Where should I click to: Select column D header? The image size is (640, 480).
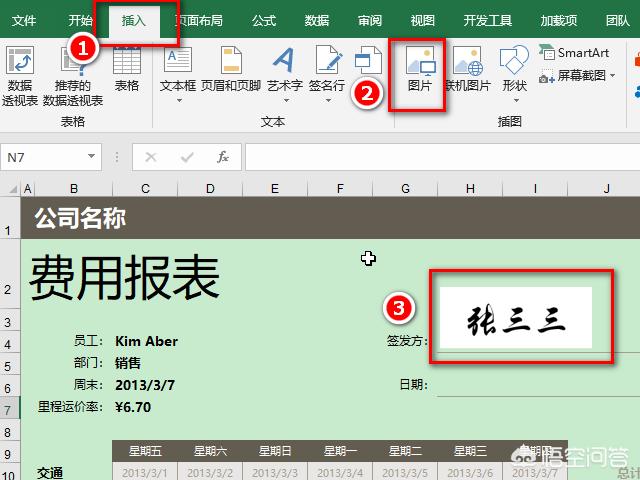click(210, 189)
